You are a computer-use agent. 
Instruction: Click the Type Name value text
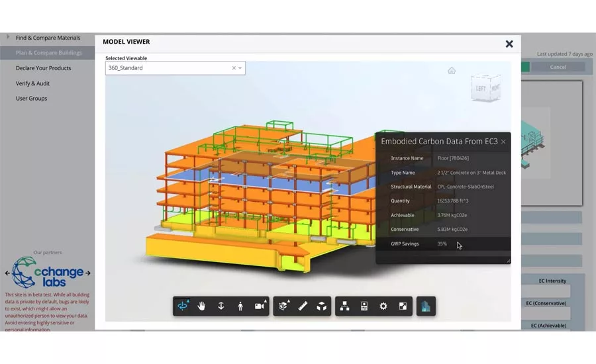pyautogui.click(x=472, y=173)
